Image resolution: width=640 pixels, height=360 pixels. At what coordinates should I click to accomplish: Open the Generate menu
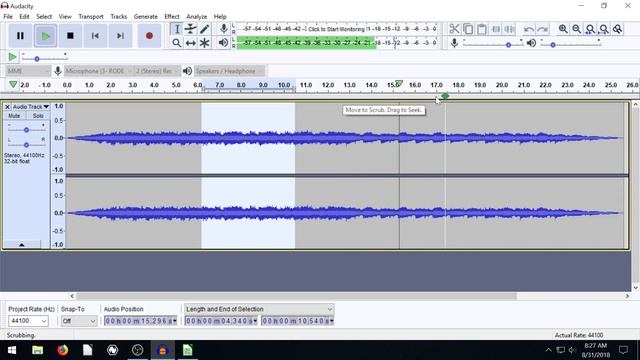(x=146, y=16)
